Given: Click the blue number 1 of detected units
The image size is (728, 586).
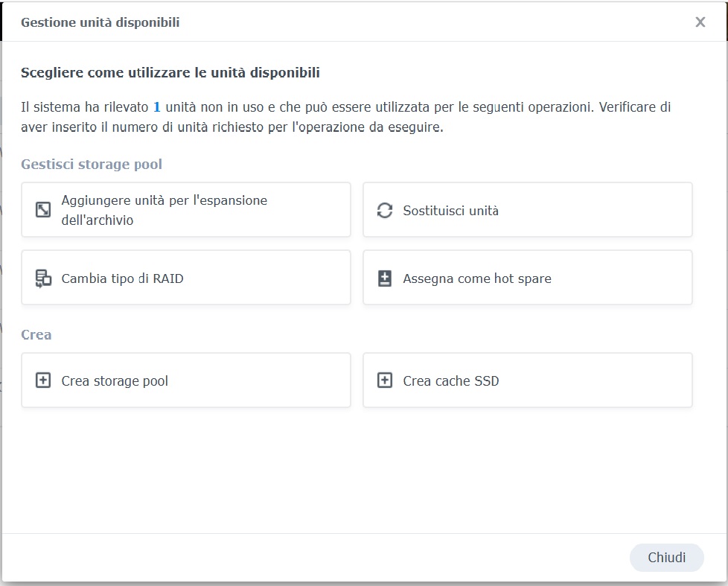Looking at the screenshot, I should [157, 106].
